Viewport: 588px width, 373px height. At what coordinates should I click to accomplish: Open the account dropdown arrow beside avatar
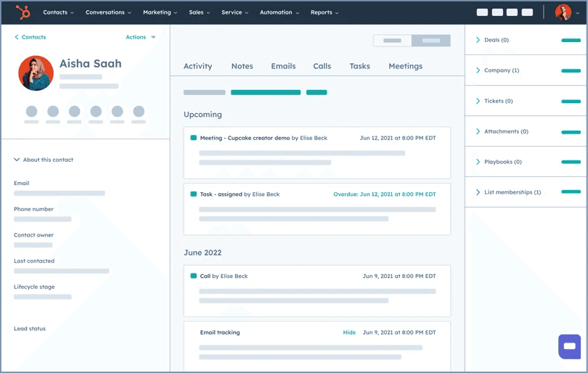click(578, 13)
